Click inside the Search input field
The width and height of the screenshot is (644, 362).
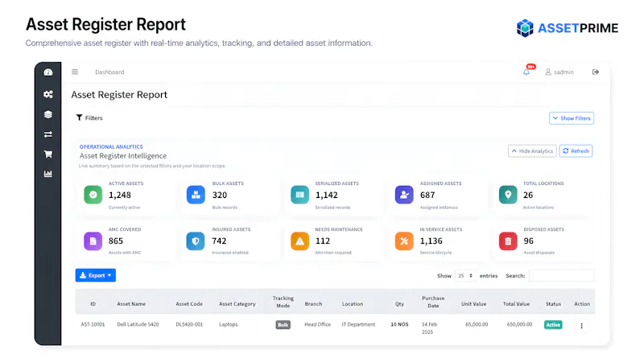click(x=561, y=276)
